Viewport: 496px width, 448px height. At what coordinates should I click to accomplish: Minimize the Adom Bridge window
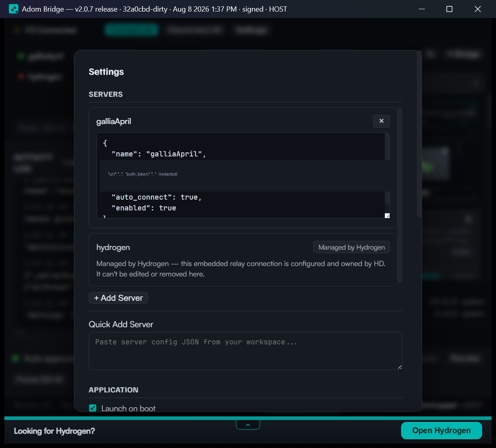422,9
